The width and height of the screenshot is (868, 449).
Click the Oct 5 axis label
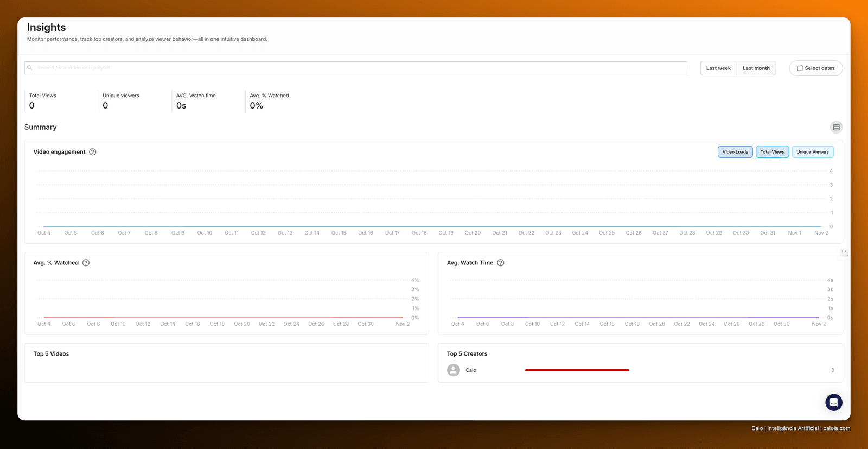(71, 233)
